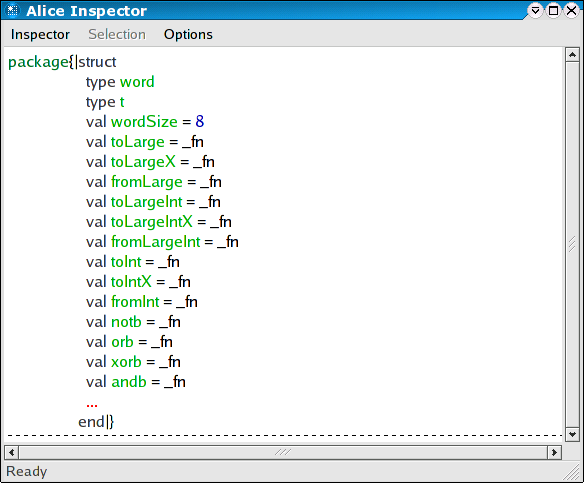
Task: Open the grayed Selection menu
Action: pyautogui.click(x=117, y=34)
